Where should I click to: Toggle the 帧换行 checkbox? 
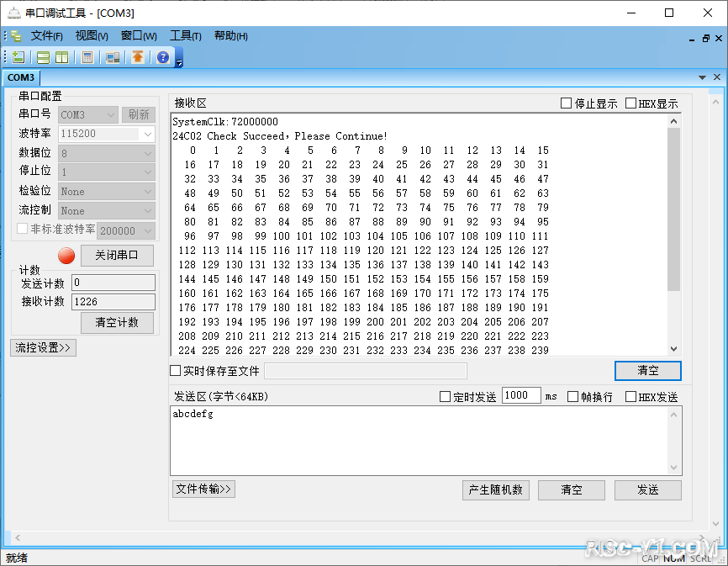(573, 396)
